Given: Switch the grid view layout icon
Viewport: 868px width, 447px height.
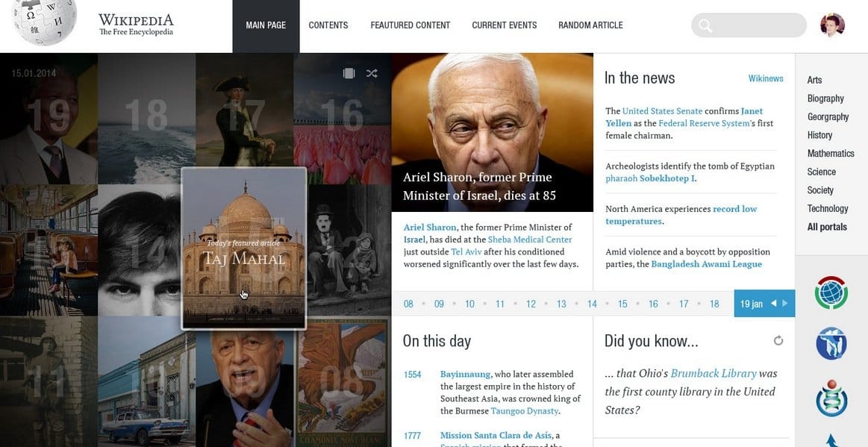Looking at the screenshot, I should click(349, 73).
